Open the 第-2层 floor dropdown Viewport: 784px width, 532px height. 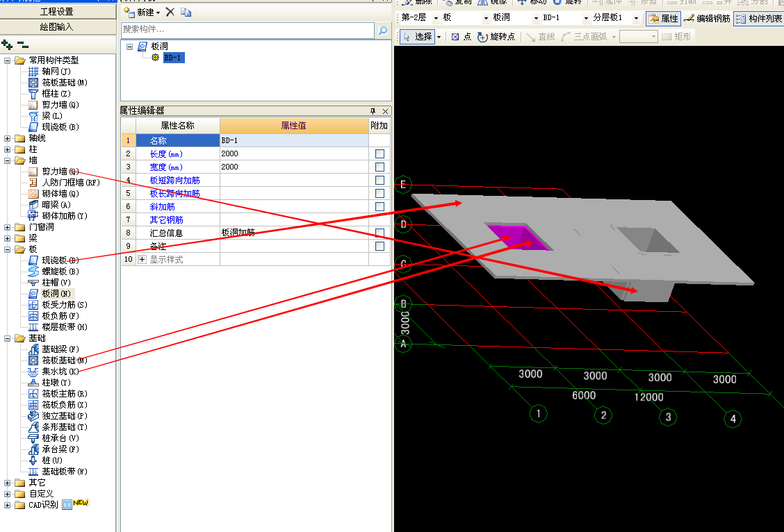pos(436,18)
